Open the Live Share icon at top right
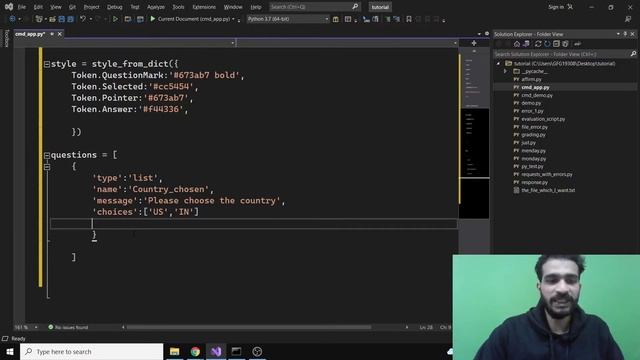The image size is (640, 360). (628, 19)
